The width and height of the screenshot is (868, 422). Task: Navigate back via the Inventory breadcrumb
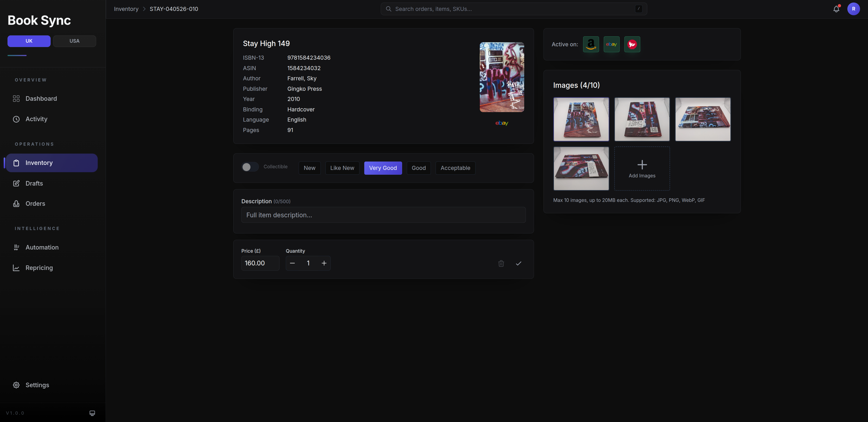point(126,9)
